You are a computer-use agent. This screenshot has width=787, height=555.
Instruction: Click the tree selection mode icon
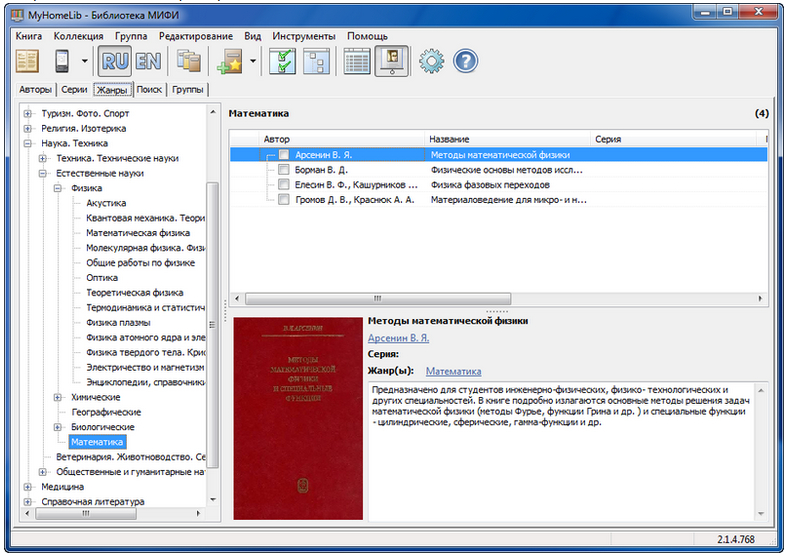pos(317,61)
